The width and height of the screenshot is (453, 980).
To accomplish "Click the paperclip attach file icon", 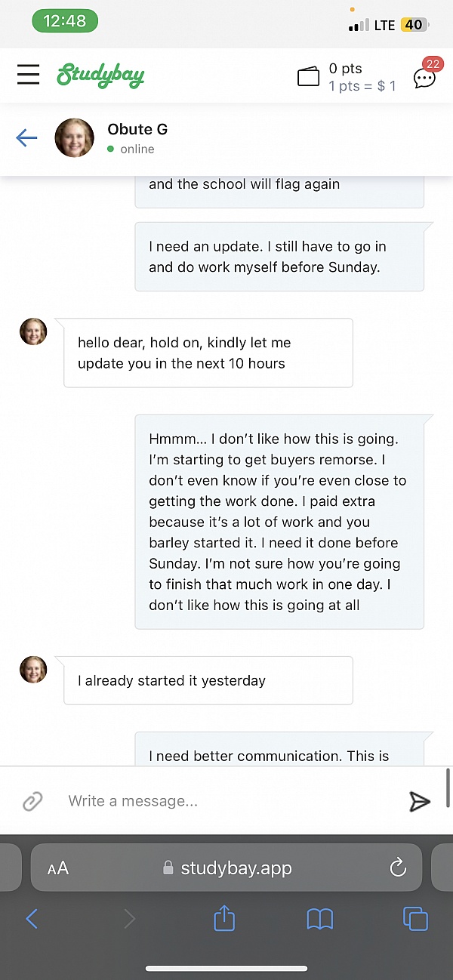I will (32, 801).
